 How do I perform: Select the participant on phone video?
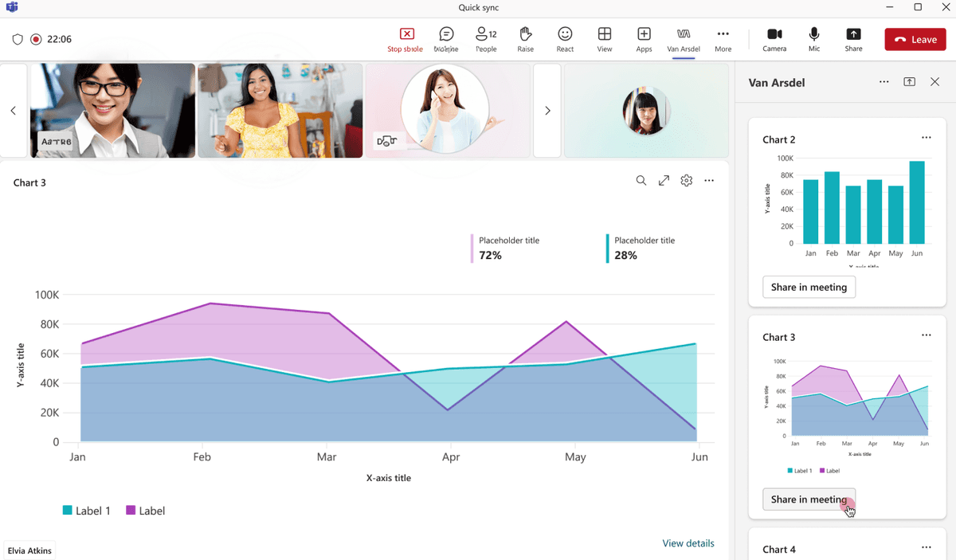coord(448,111)
